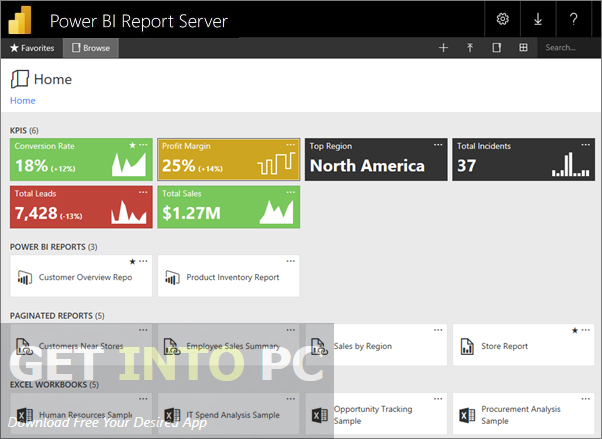Open ellipsis menu on Store Report
Screen dimensions: 602x439
[x=585, y=330]
